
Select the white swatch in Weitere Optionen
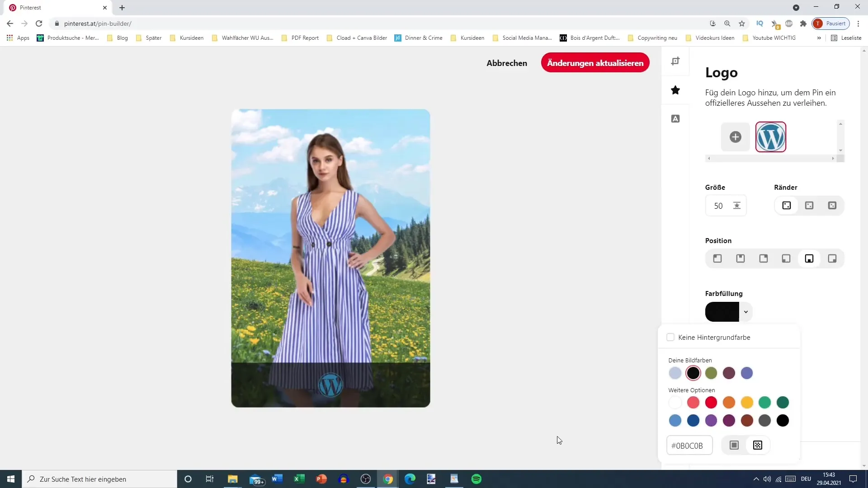pyautogui.click(x=675, y=402)
